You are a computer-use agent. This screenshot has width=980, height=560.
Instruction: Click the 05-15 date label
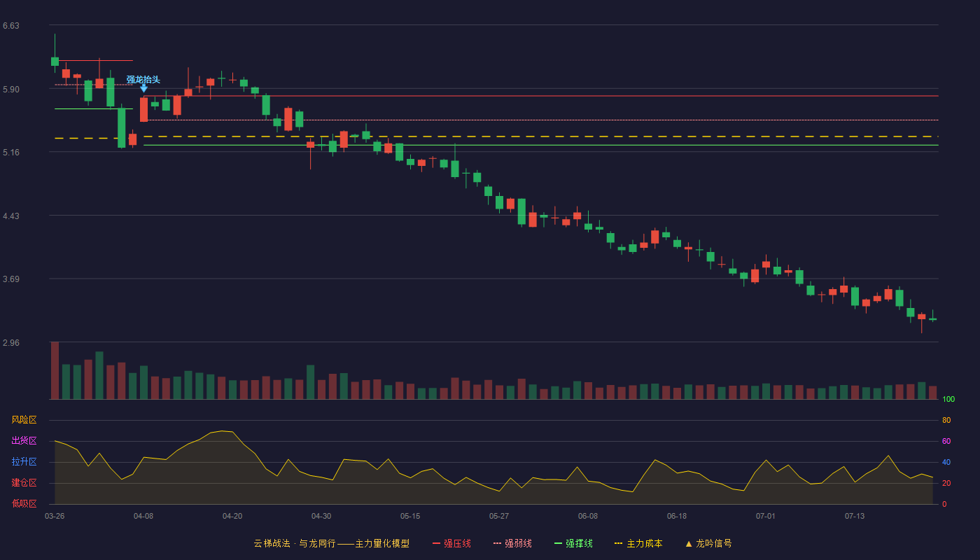click(410, 516)
